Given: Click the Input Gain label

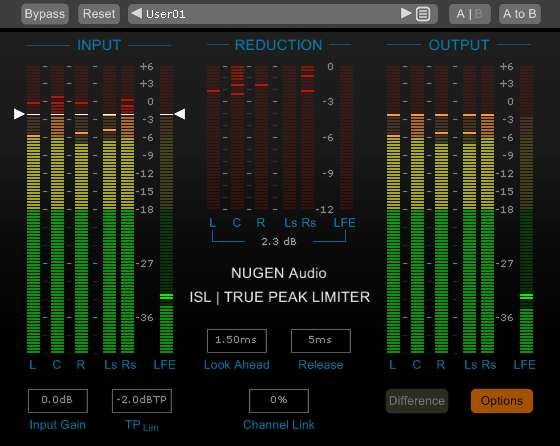Looking at the screenshot, I should click(58, 425).
